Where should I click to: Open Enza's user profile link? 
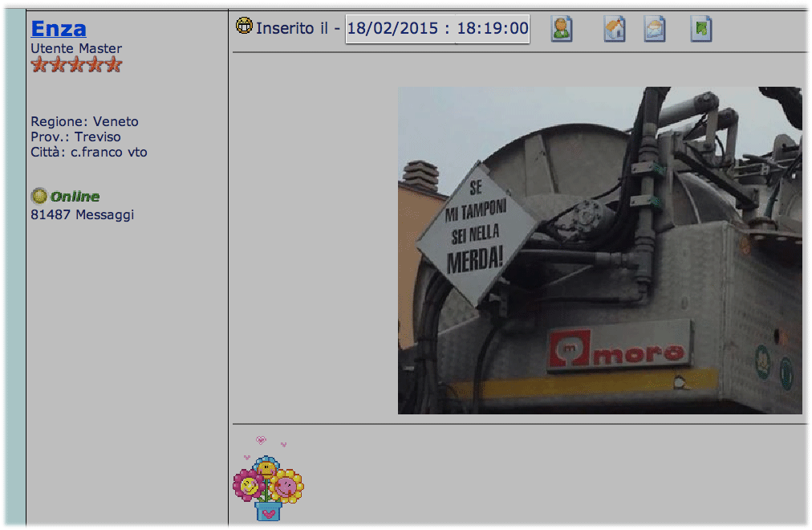coord(59,28)
